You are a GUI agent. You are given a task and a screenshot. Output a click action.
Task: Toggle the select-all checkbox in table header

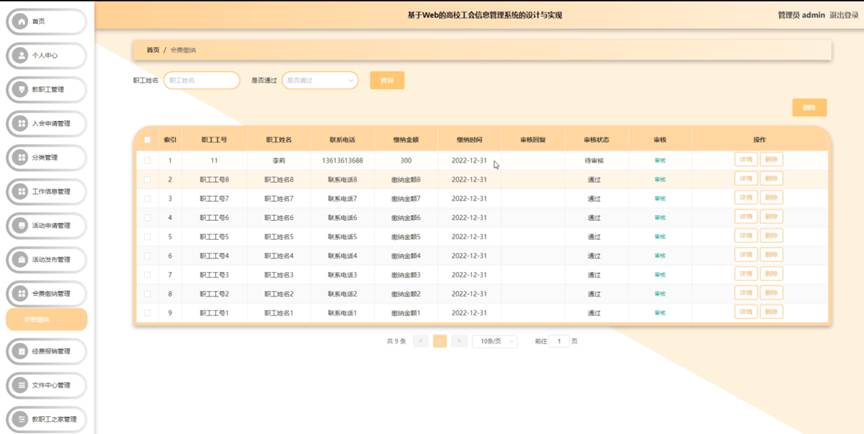coord(147,140)
